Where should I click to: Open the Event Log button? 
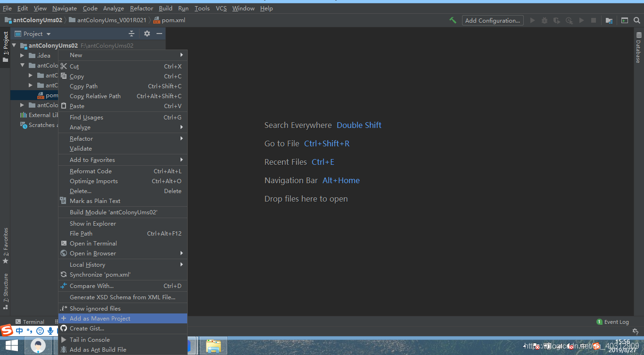(x=613, y=321)
